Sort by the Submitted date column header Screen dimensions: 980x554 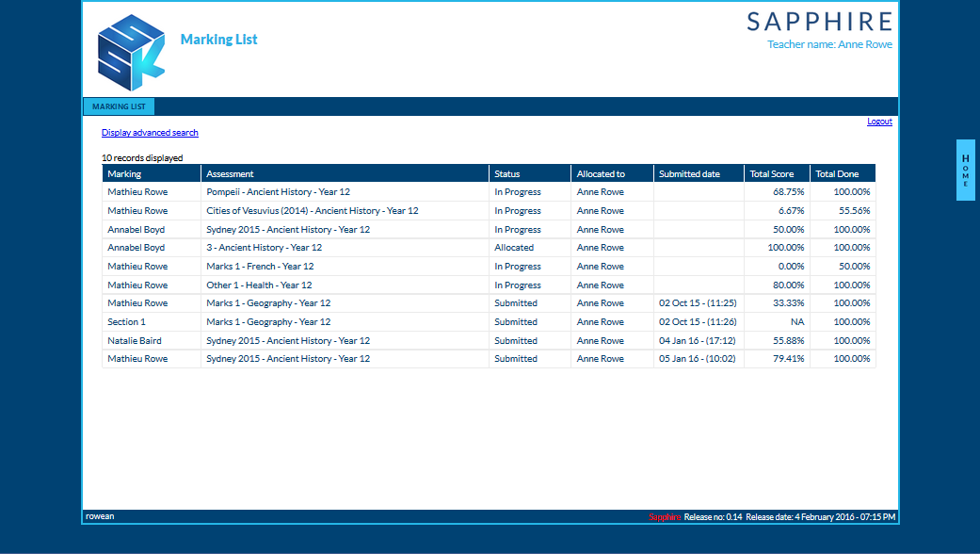699,173
